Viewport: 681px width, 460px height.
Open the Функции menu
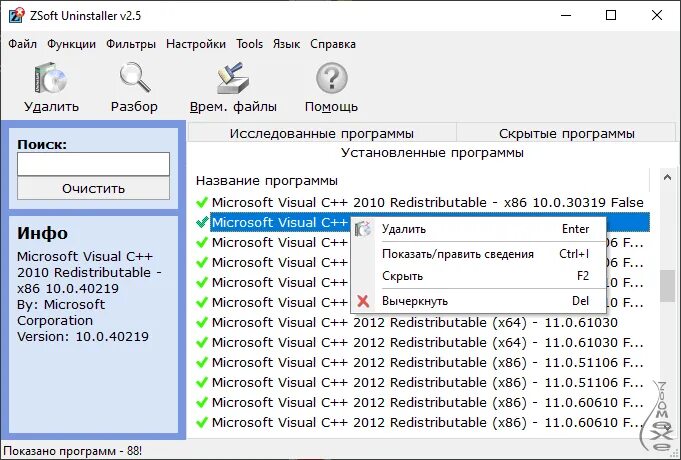(71, 44)
